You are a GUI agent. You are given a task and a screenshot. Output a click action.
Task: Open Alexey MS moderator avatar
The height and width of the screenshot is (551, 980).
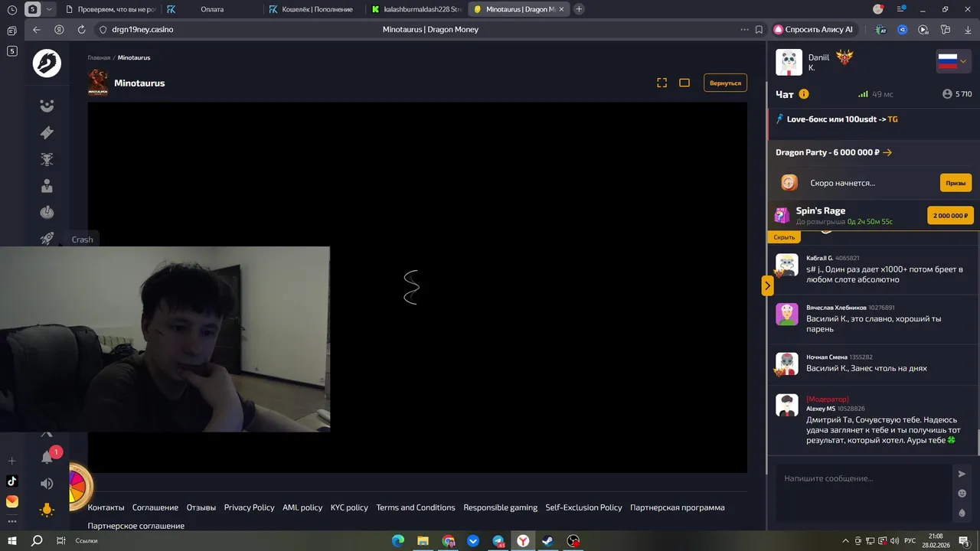[x=787, y=405]
